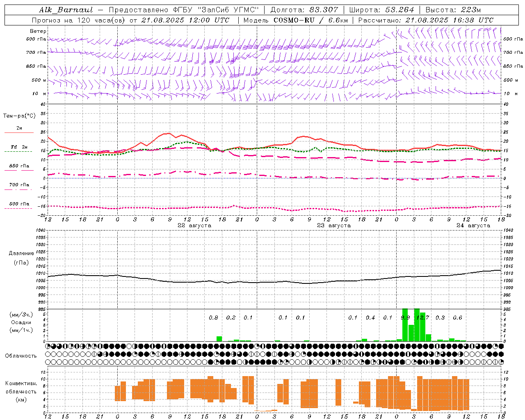Click the Облачность cloud cover label

[x=21, y=356]
